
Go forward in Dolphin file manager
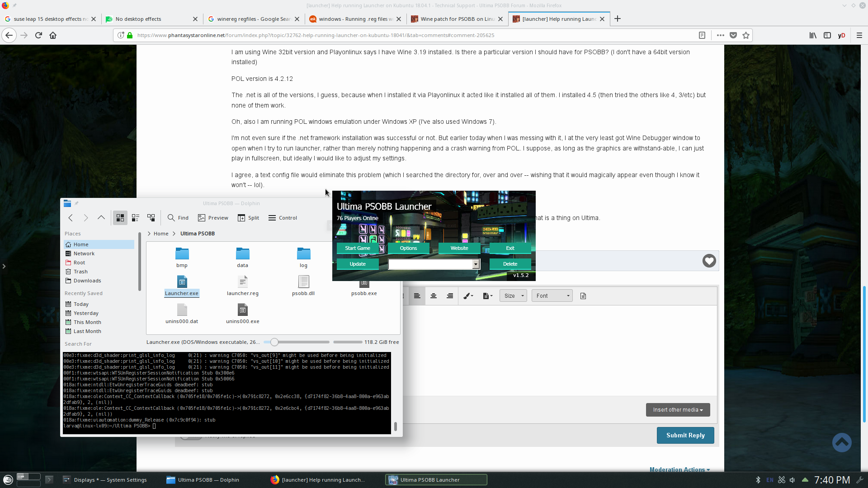point(86,218)
